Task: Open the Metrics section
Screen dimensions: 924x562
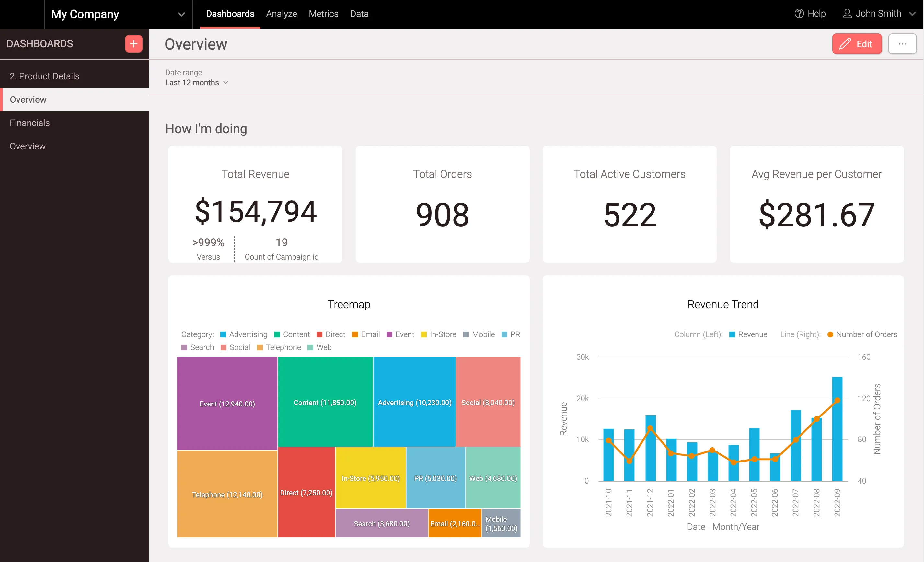Action: point(323,14)
